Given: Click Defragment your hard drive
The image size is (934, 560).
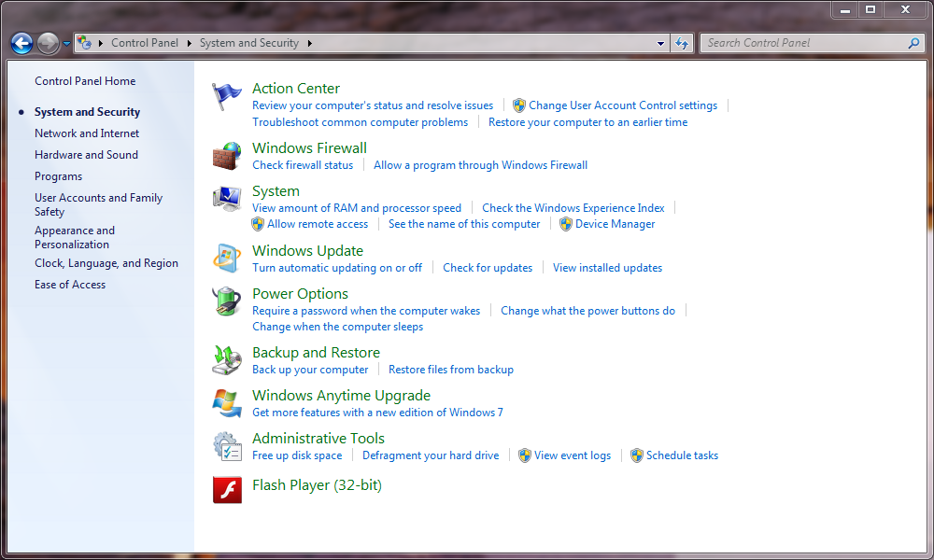Looking at the screenshot, I should coord(431,455).
